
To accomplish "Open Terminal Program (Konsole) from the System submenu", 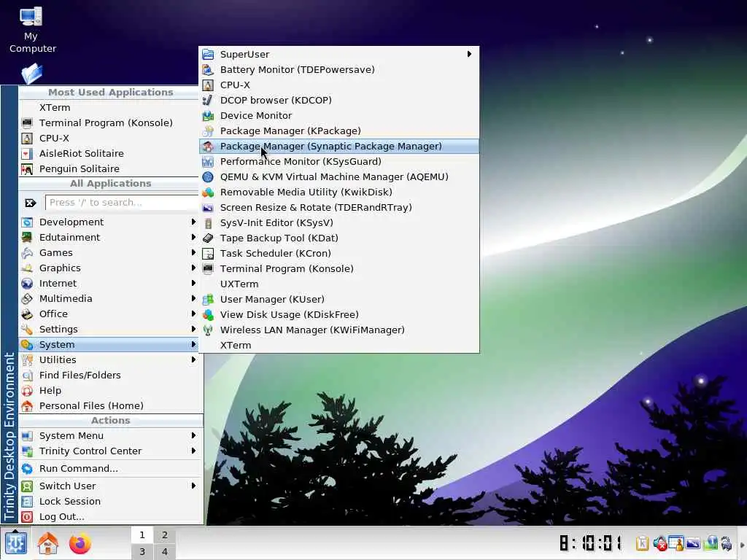I will tap(338, 268).
